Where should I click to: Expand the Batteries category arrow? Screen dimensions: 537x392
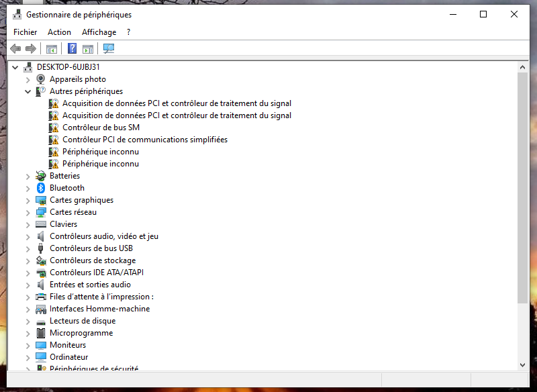[x=28, y=177]
